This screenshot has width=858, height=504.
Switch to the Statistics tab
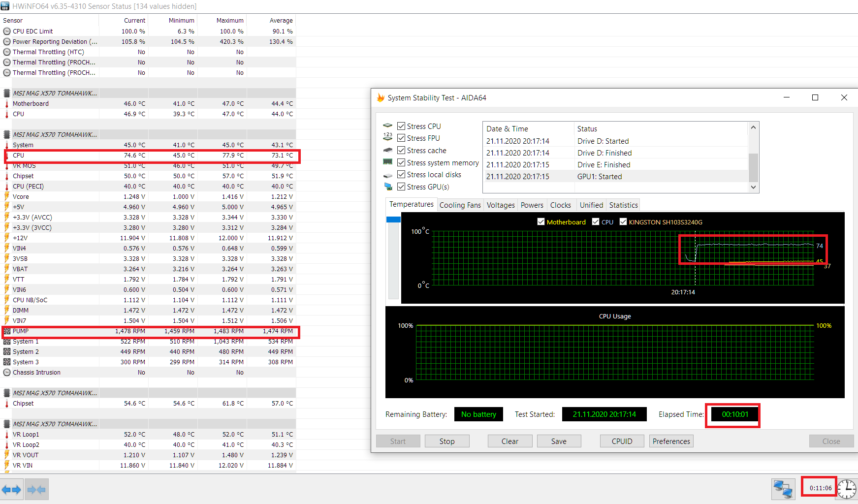pos(623,205)
